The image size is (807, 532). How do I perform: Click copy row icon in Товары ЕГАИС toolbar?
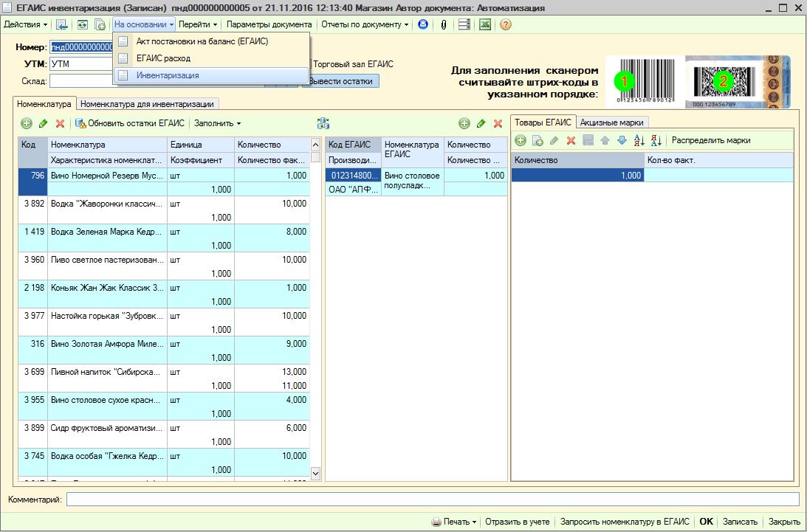[x=538, y=140]
